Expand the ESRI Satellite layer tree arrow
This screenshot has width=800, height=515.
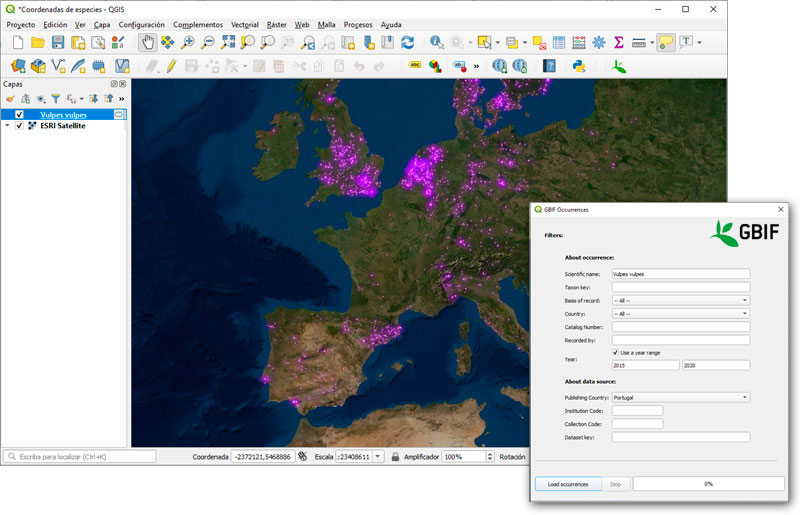coord(7,126)
